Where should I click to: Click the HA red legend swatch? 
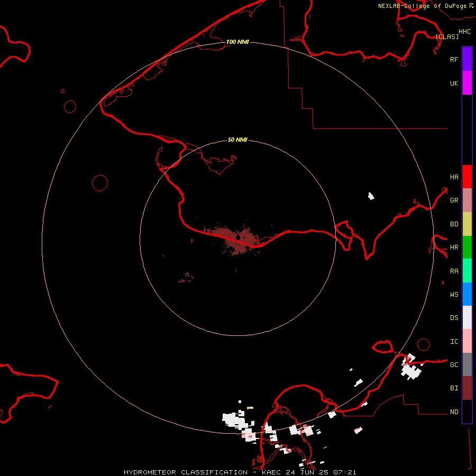tap(467, 177)
